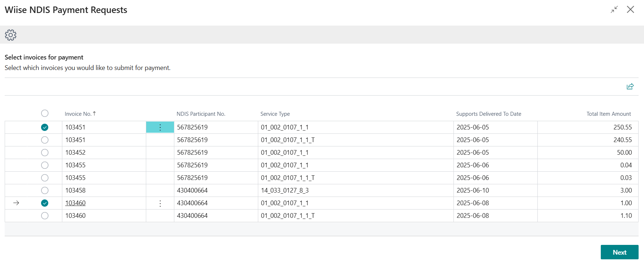Select invoice 103455 with amount 0.03
The width and height of the screenshot is (644, 264).
tap(45, 178)
